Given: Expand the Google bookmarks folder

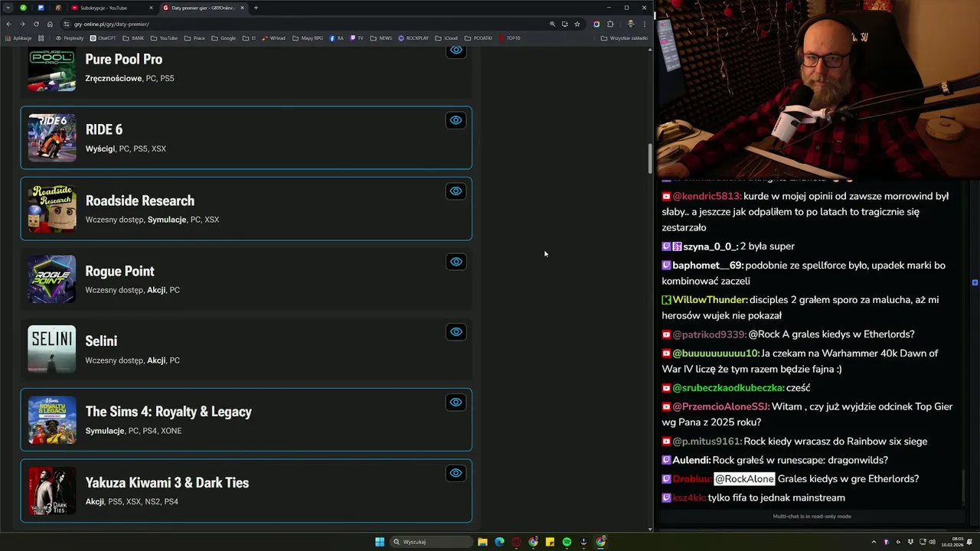Looking at the screenshot, I should point(224,38).
